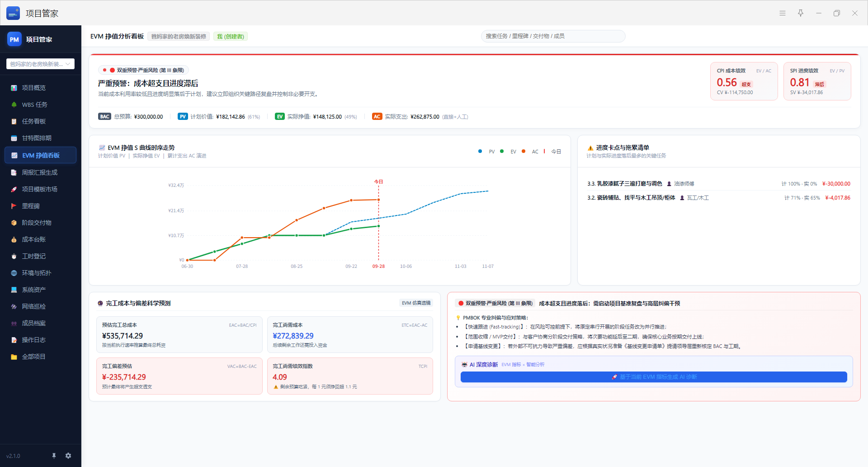
Task: Click the settings gear in sidebar footer
Action: tap(68, 456)
